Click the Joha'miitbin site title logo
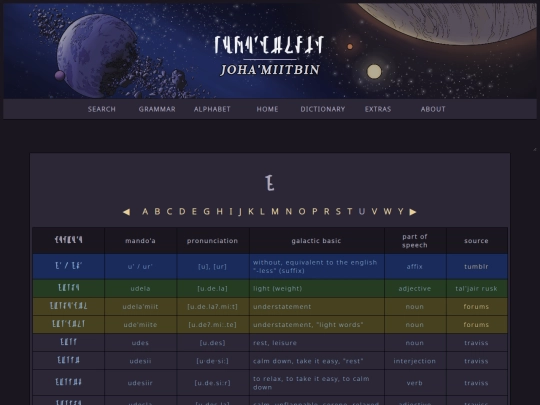This screenshot has height=405, width=540. coord(270,55)
